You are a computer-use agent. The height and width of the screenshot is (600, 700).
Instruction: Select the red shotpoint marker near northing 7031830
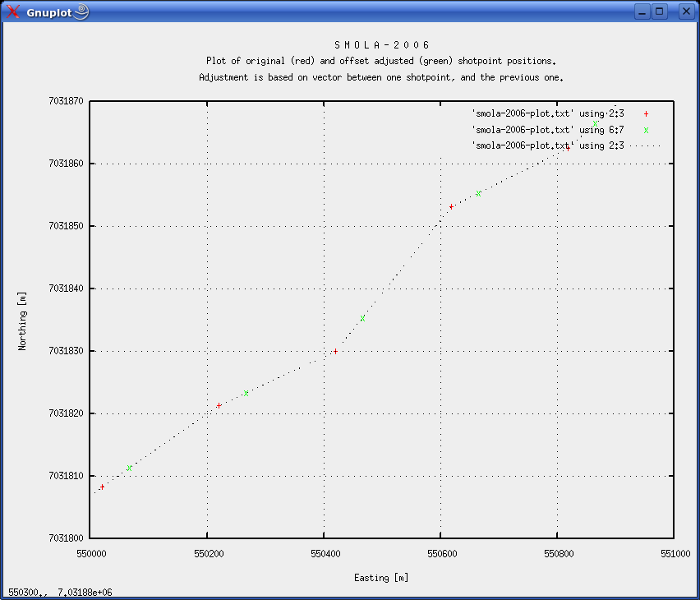click(x=335, y=351)
